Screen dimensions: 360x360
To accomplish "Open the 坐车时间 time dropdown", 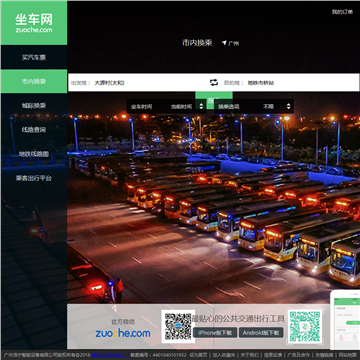I will pyautogui.click(x=166, y=107).
